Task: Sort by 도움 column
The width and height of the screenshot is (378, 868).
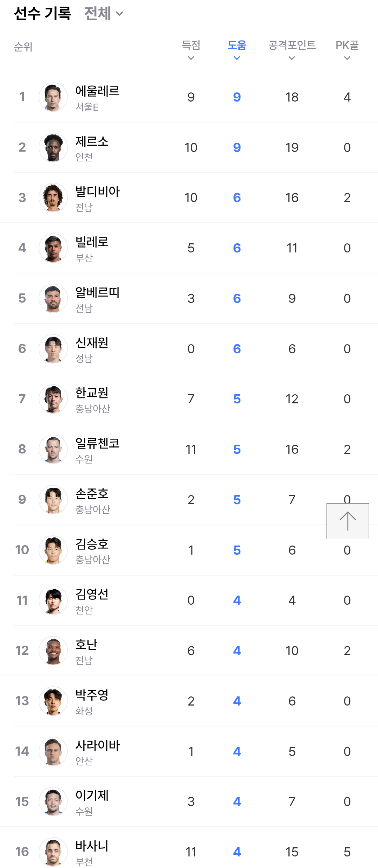Action: (x=237, y=50)
